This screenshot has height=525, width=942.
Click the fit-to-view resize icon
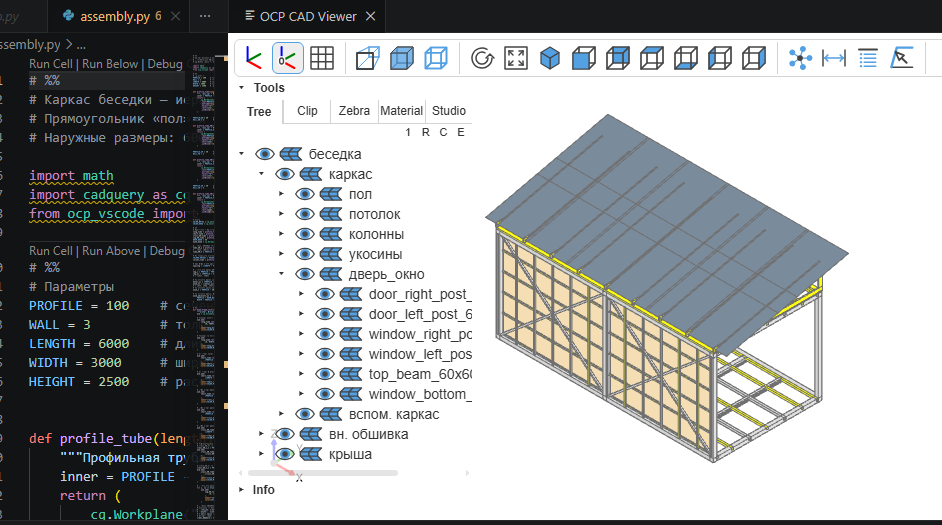[x=516, y=58]
